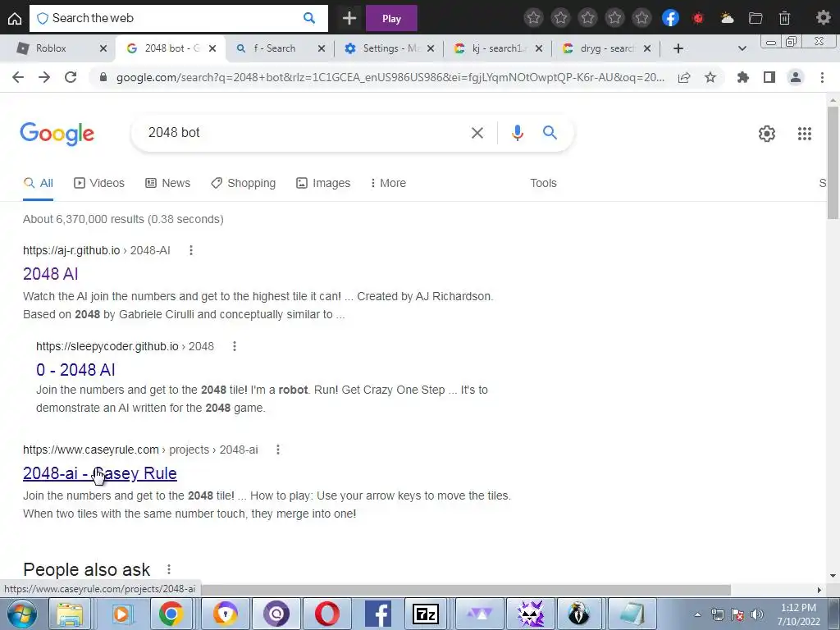The image size is (840, 630).
Task: Click the trash can icon in top bar
Action: click(x=784, y=18)
